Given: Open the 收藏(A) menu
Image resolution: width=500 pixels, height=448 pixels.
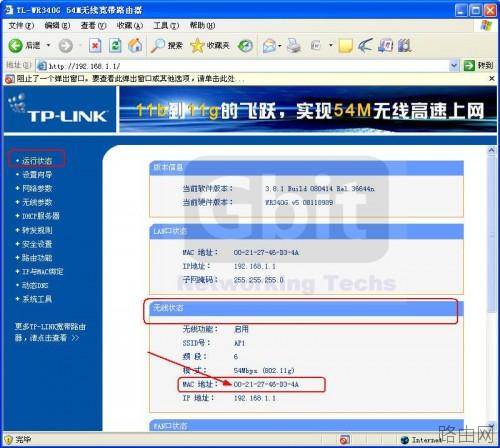Looking at the screenshot, I should point(130,26).
